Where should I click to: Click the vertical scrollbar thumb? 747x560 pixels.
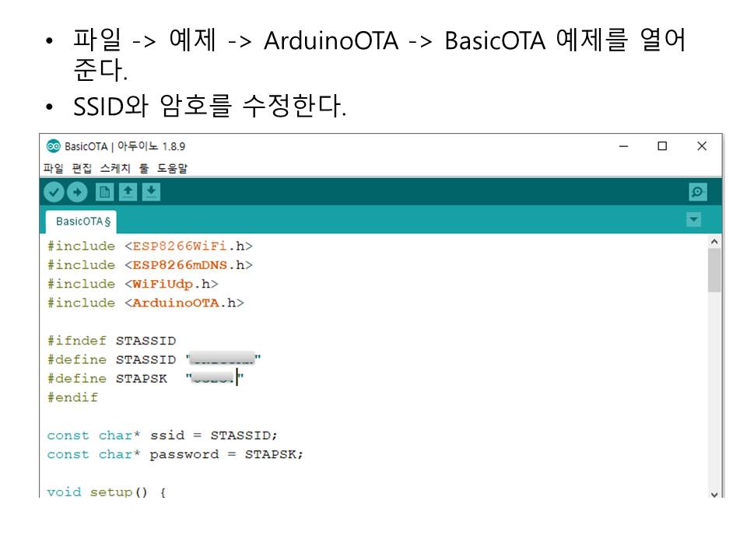714,270
